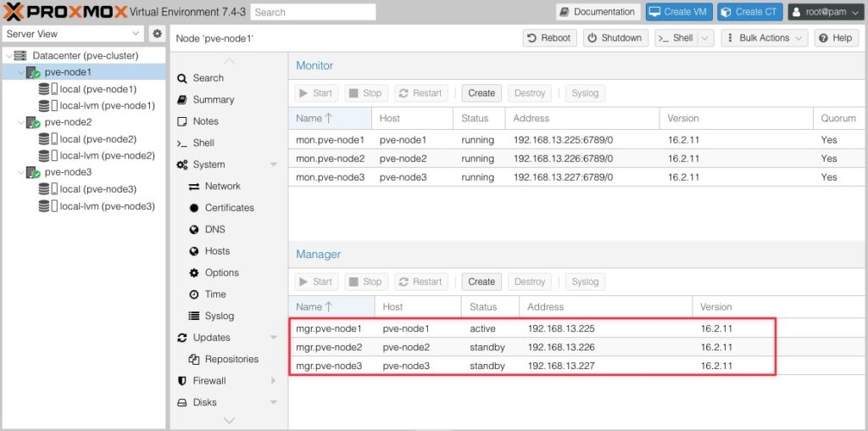Image resolution: width=868 pixels, height=431 pixels.
Task: Open local (pve-node3) storage
Action: (97, 189)
